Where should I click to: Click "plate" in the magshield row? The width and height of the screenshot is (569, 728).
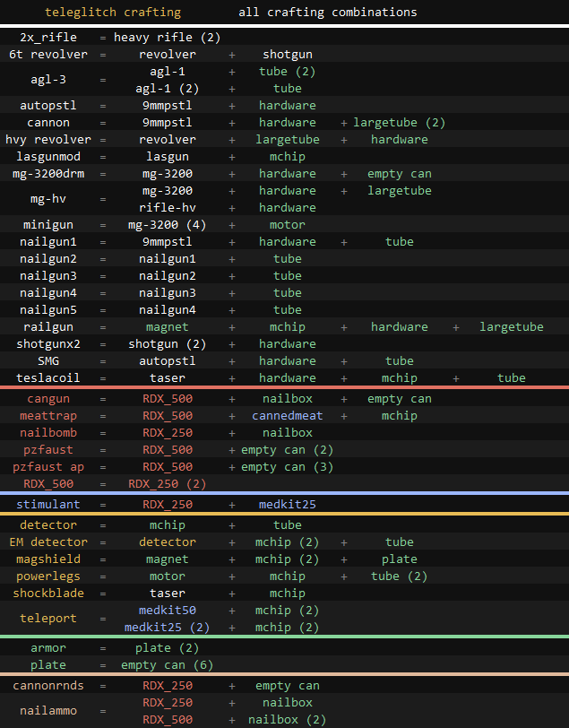(399, 559)
